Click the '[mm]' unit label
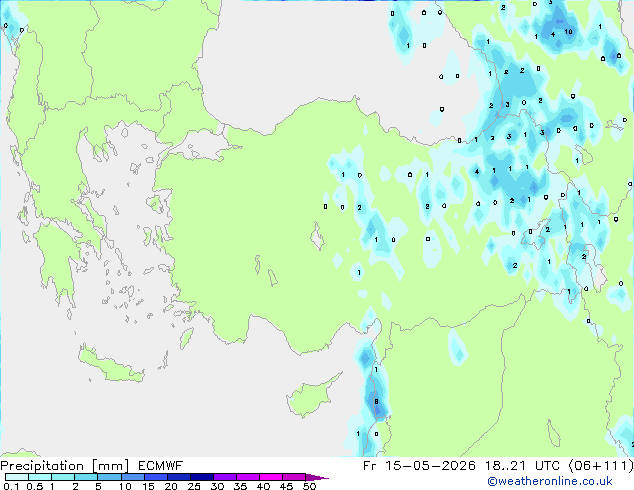Screen dimensions: 634x490 point(110,466)
